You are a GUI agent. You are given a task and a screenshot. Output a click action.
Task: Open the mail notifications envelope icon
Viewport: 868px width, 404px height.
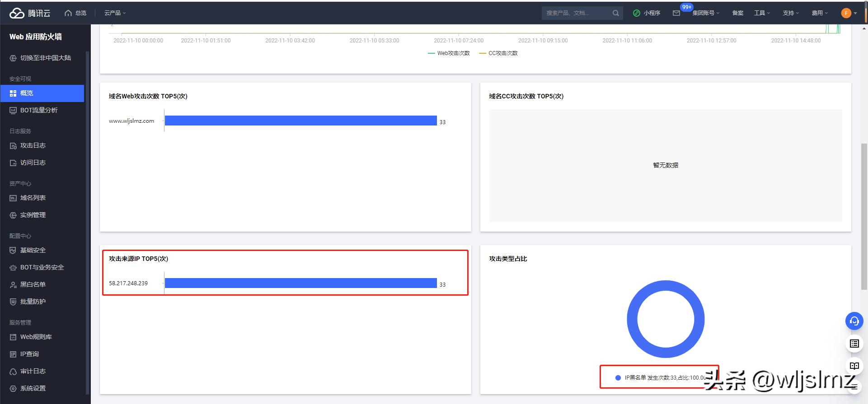point(676,13)
